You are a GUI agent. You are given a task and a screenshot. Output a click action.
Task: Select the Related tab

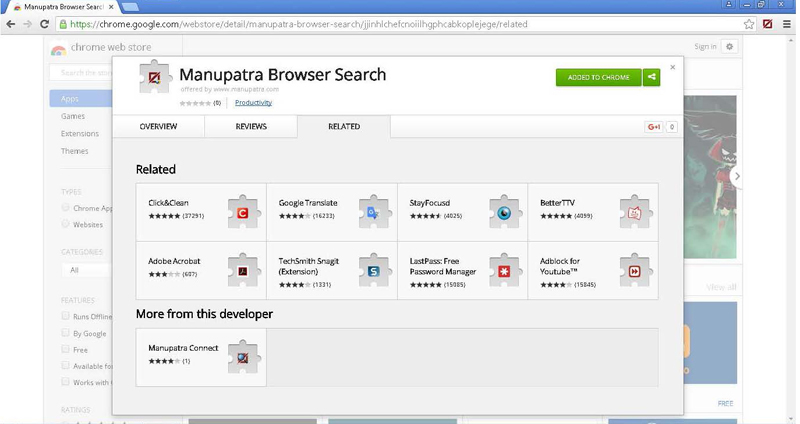(344, 127)
